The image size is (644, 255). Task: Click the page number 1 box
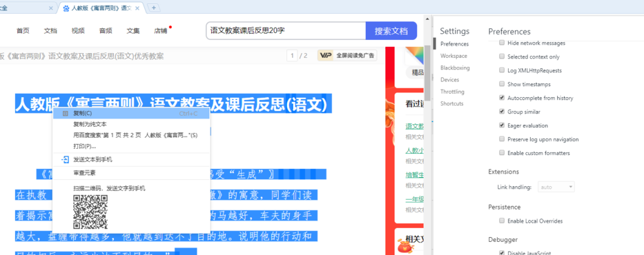pyautogui.click(x=292, y=56)
